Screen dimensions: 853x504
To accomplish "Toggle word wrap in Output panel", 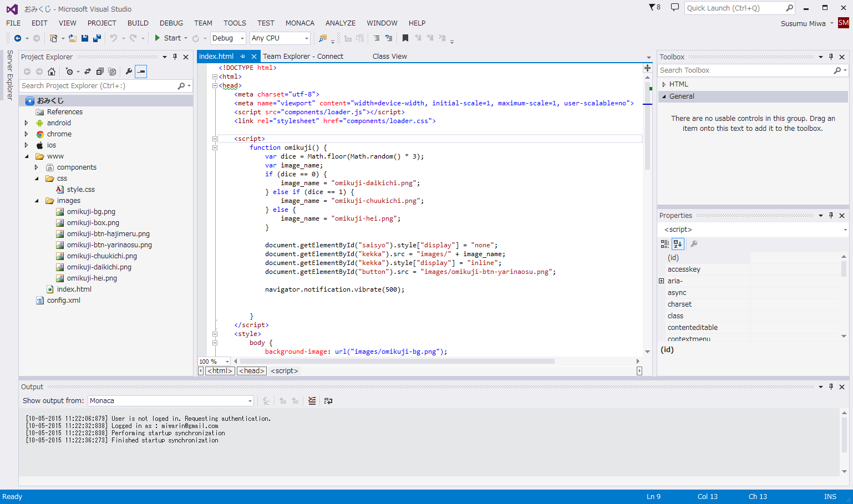I will click(x=328, y=401).
